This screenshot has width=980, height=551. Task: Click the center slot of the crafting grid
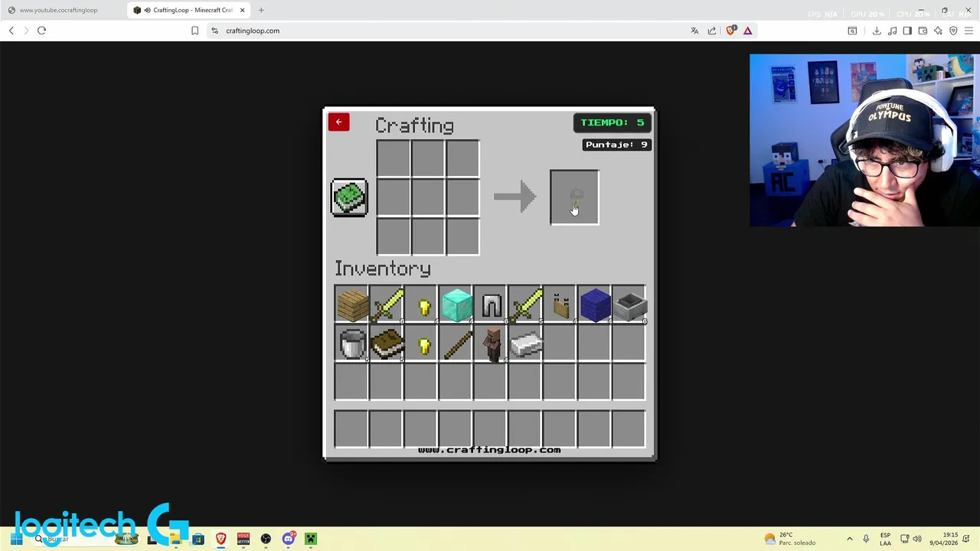click(428, 198)
